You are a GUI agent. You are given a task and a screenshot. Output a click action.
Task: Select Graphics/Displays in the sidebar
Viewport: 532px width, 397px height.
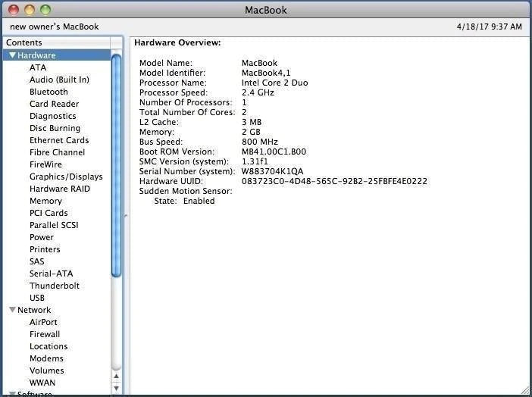coord(66,177)
